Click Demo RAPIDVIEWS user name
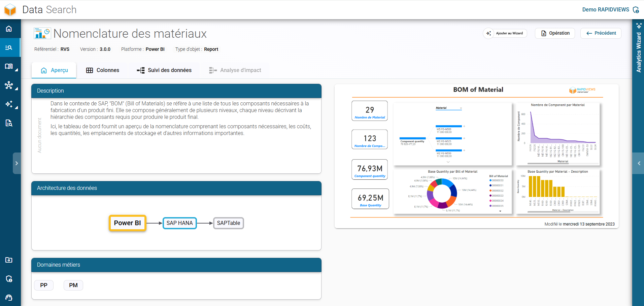Viewport: 644px width, 306px height. [x=606, y=10]
